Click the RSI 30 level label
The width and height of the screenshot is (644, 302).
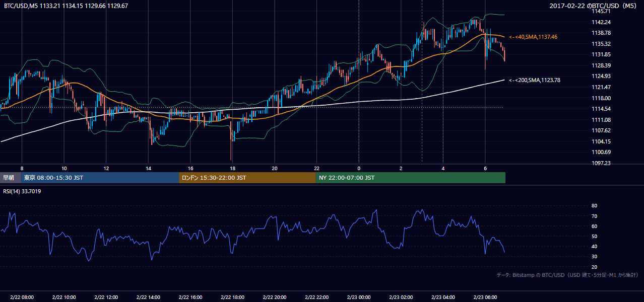tap(594, 257)
